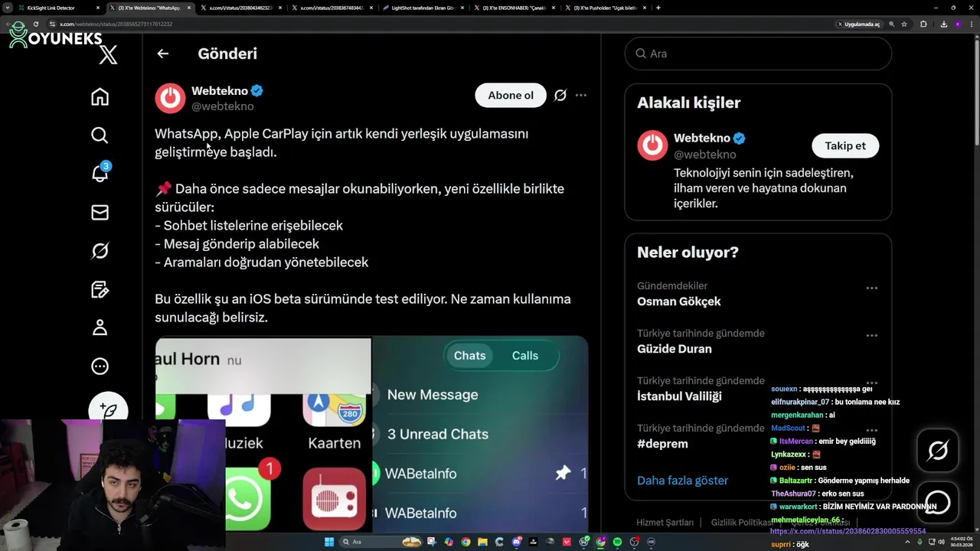The height and width of the screenshot is (551, 980).
Task: Open the İstanbul Valiliği trend
Action: [x=679, y=396]
